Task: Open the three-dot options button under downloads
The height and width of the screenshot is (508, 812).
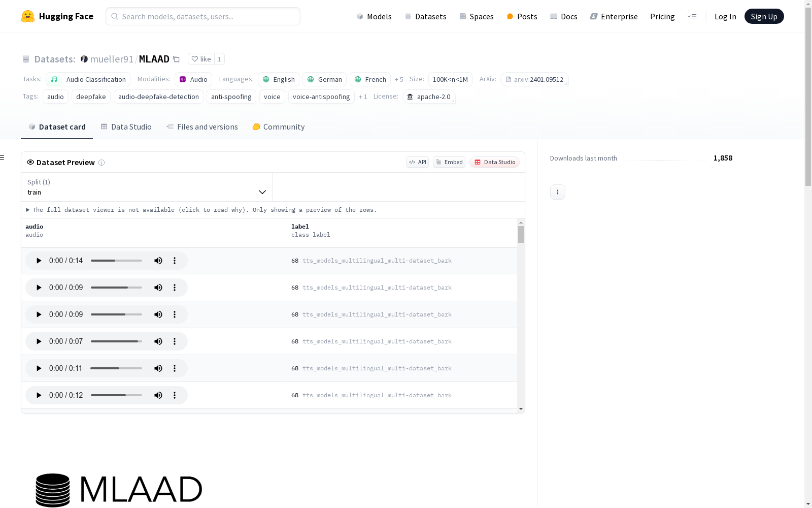Action: 558,192
